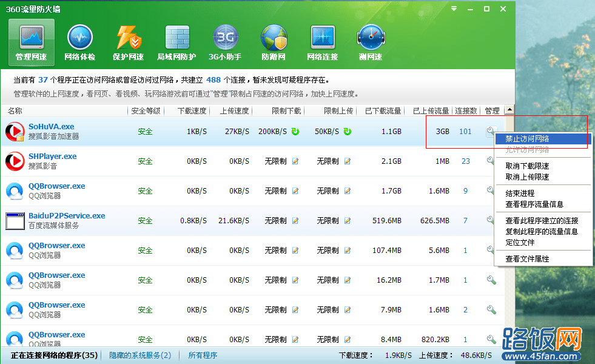595x364 pixels.
Task: Open the title bar dropdown menu arrow
Action: pos(454,8)
